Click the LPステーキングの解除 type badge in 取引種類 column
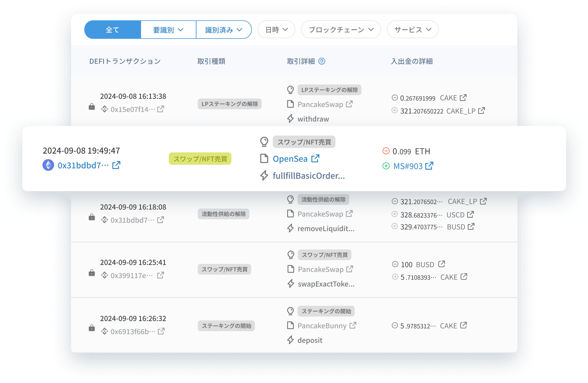Image resolution: width=588 pixels, height=383 pixels. pos(230,104)
